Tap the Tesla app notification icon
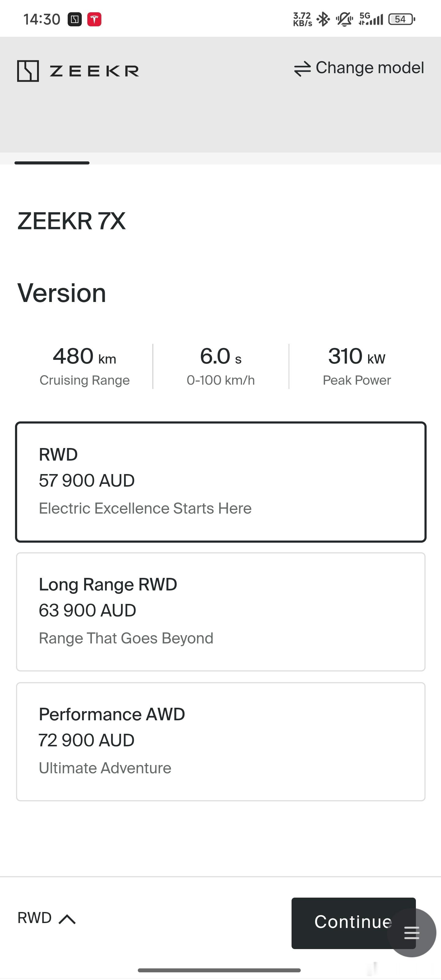Viewport: 441px width, 980px height. [x=94, y=19]
